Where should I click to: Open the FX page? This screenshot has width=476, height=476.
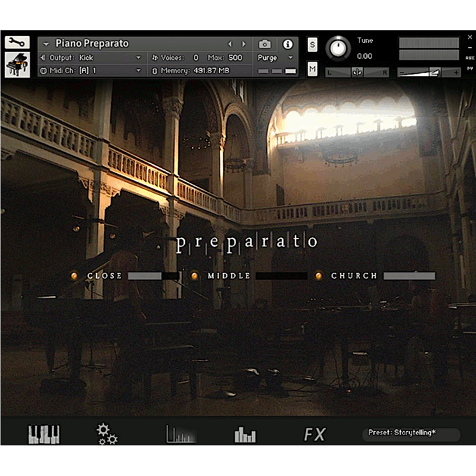click(315, 434)
